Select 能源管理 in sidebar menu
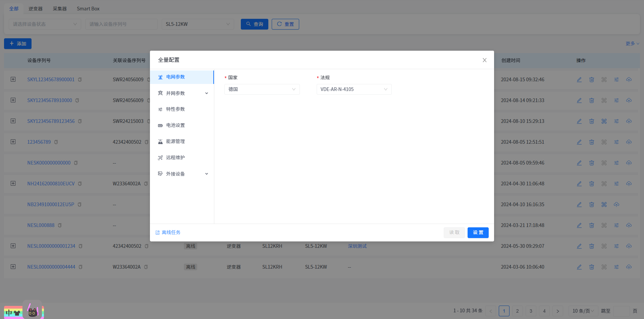644x319 pixels. tap(175, 141)
